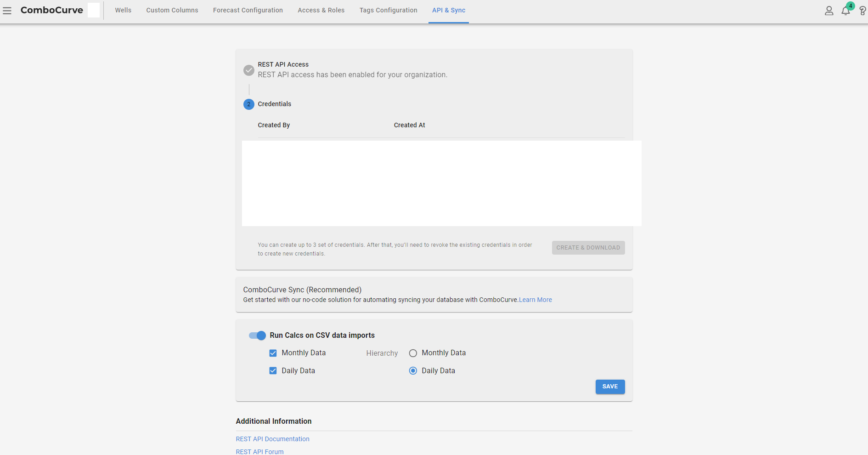
Task: Open REST API Documentation link
Action: point(273,439)
